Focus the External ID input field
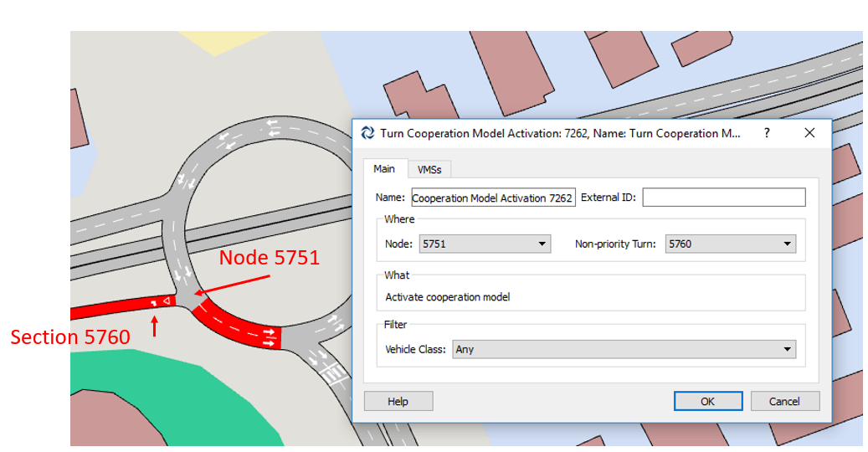Screen dimensions: 868x452 723,198
